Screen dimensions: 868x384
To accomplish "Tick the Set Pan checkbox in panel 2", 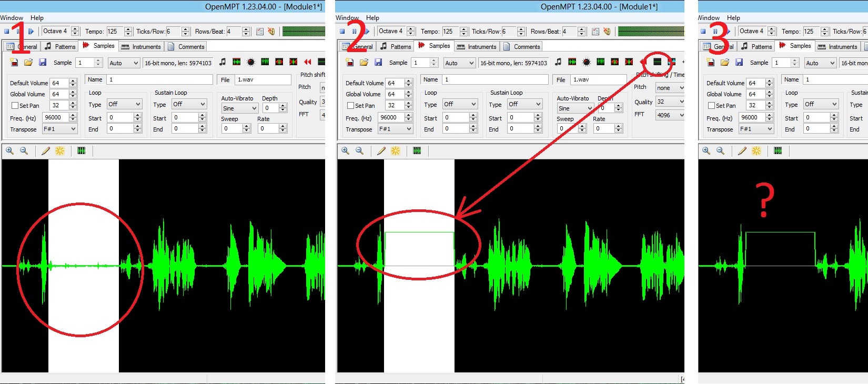I will pos(351,106).
